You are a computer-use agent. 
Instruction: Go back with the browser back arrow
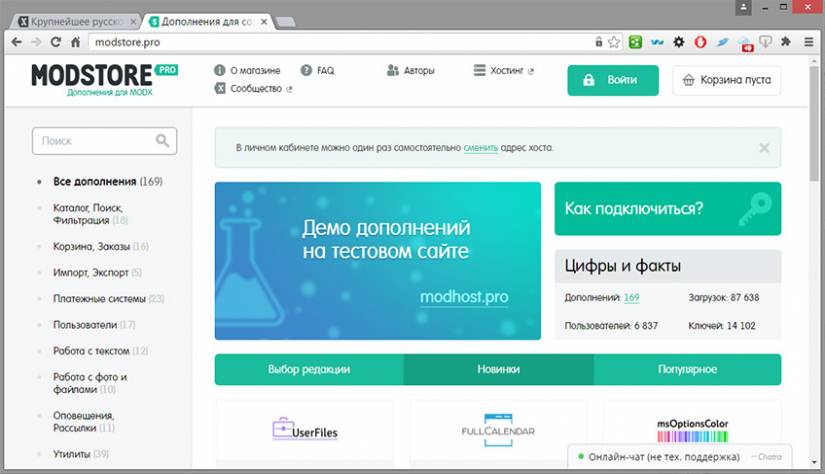pos(16,42)
